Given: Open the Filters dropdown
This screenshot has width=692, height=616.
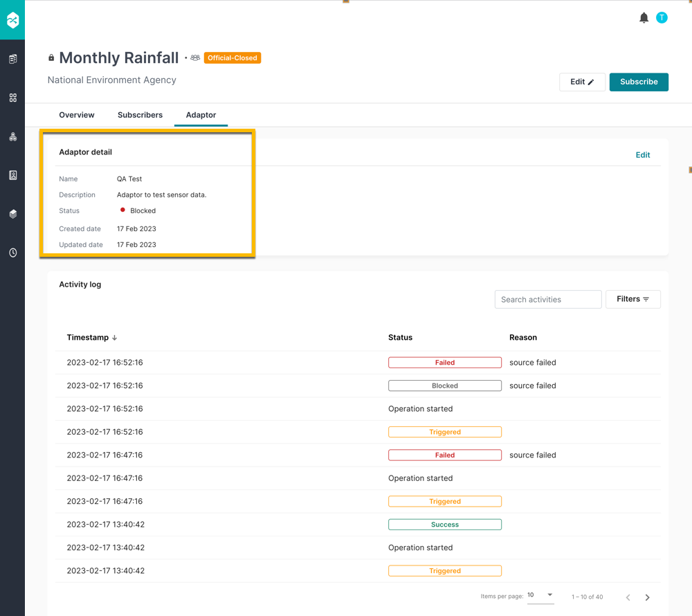Looking at the screenshot, I should coord(632,299).
